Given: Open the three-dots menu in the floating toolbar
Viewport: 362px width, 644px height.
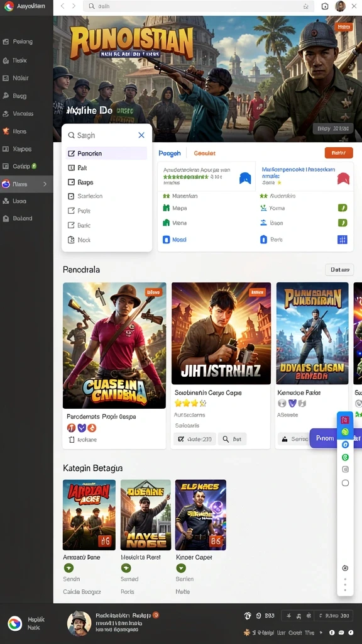Looking at the screenshot, I should coord(345,584).
